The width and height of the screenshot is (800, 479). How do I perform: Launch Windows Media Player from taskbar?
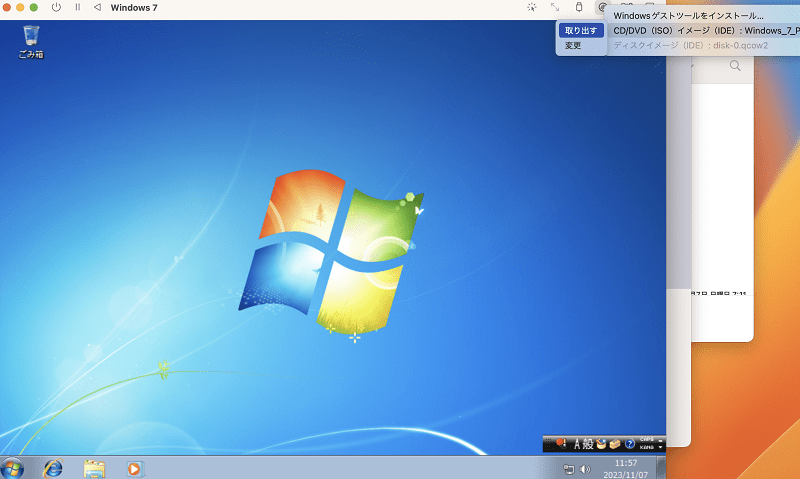(135, 469)
